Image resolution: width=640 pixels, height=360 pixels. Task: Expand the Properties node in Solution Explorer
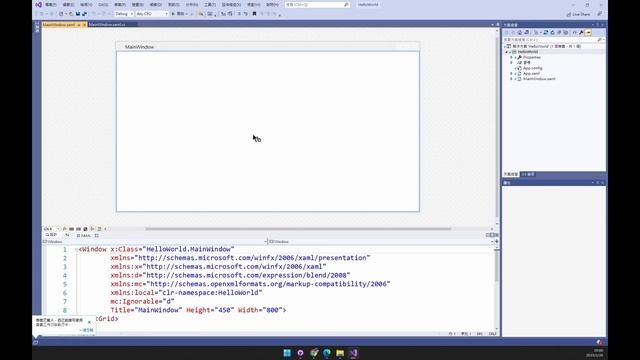coord(511,58)
